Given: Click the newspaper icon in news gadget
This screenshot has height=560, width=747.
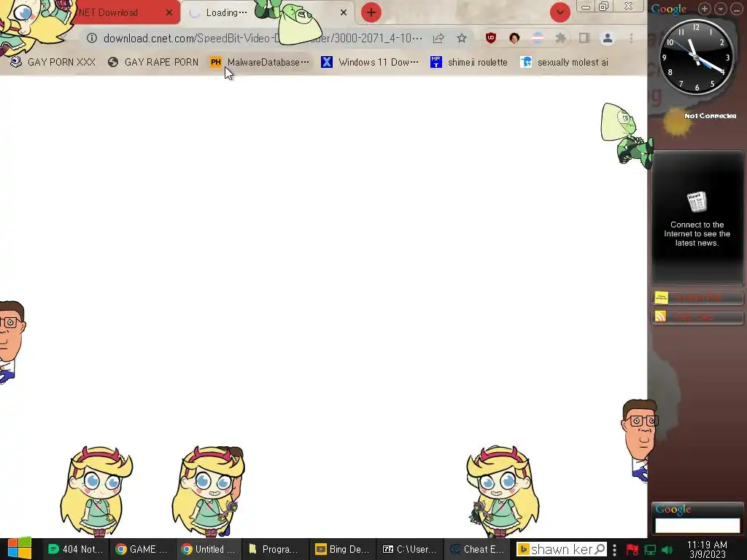Looking at the screenshot, I should (x=697, y=202).
